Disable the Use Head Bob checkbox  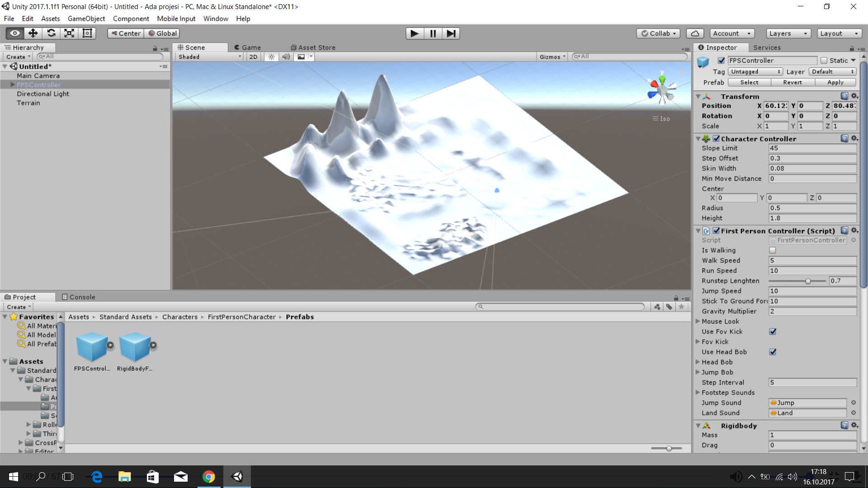[773, 352]
